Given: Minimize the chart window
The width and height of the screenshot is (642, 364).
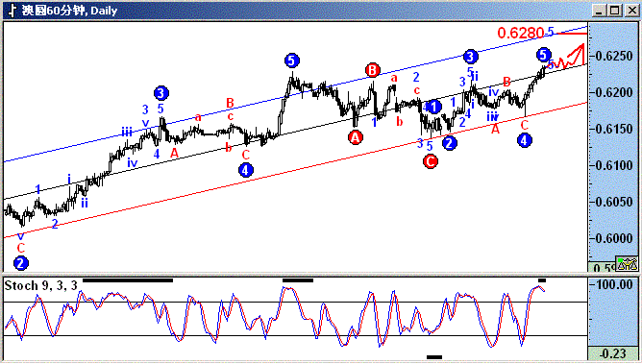Looking at the screenshot, I should [599, 11].
